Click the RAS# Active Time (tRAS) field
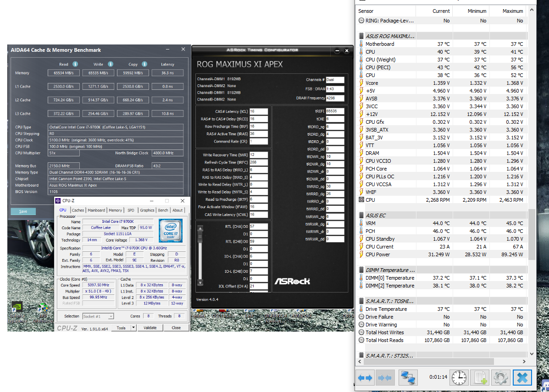This screenshot has width=549, height=392. pos(259,134)
